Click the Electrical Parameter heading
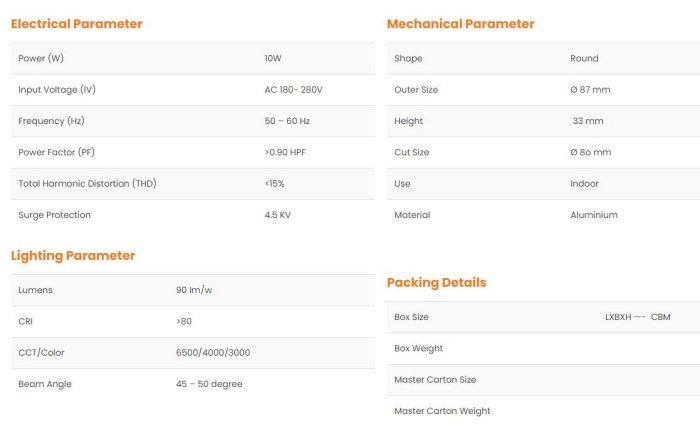Viewport: 700px width, 429px height. pos(76,24)
